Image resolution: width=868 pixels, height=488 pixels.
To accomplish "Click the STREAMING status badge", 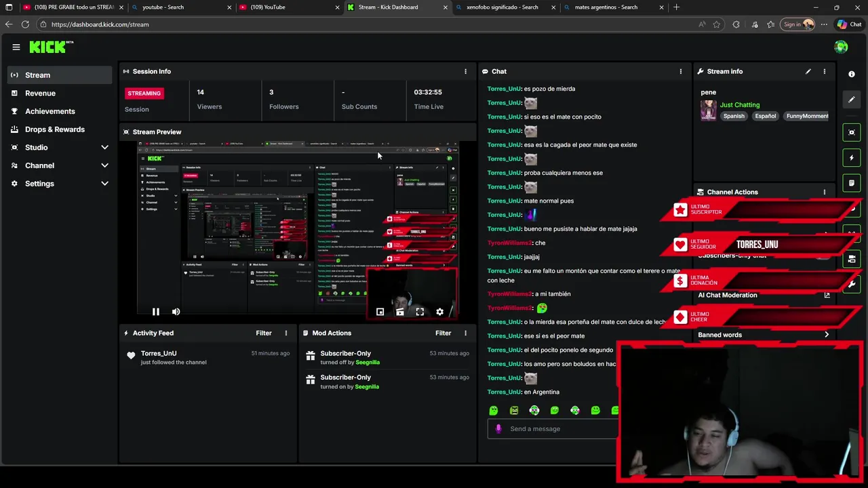I will 144,94.
